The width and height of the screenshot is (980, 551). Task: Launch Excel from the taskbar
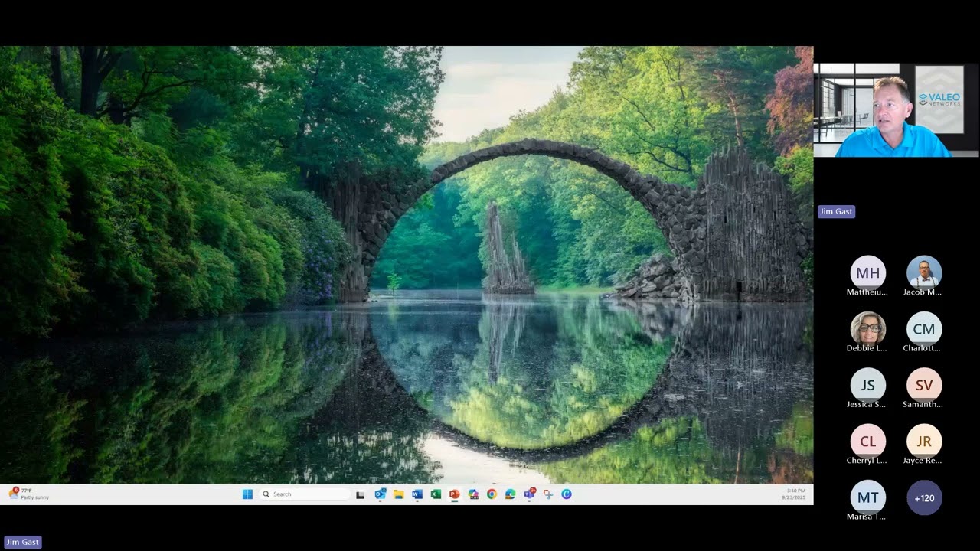(x=436, y=494)
